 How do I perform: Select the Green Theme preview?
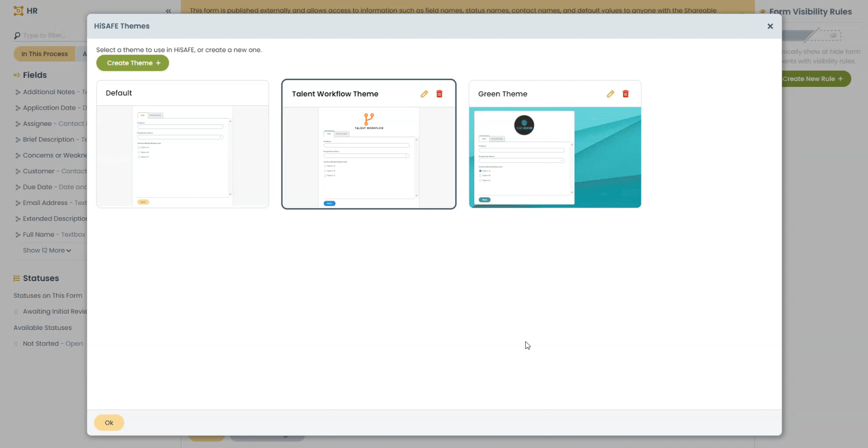555,157
